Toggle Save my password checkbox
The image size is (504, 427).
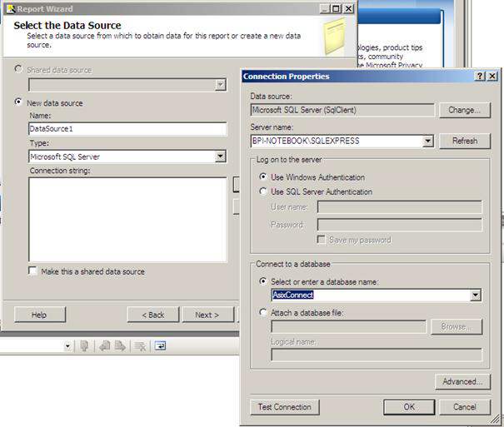point(321,239)
